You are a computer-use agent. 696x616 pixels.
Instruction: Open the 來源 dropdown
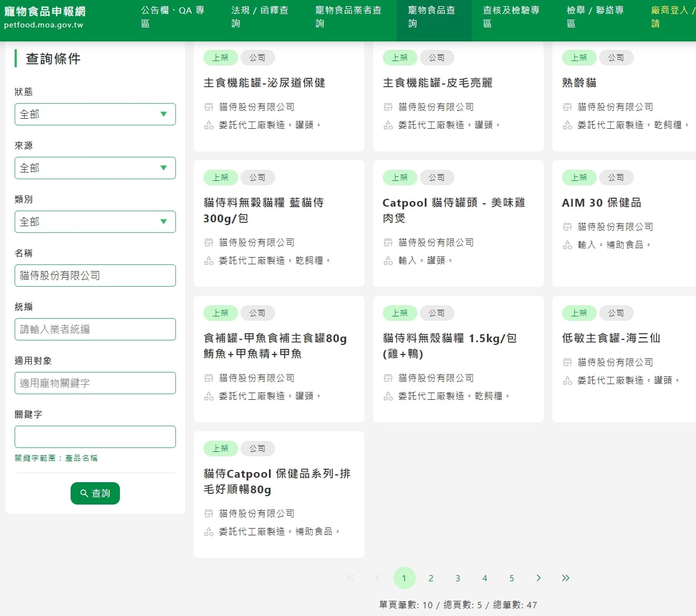(x=95, y=168)
